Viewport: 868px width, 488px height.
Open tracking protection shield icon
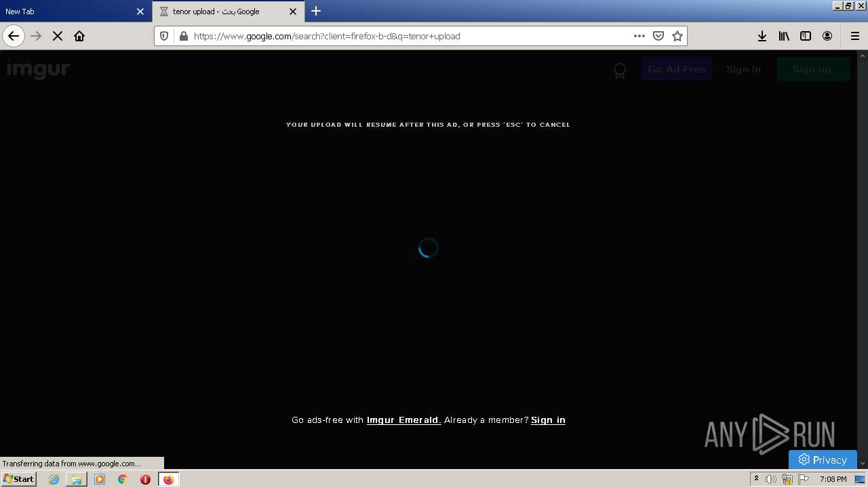164,36
